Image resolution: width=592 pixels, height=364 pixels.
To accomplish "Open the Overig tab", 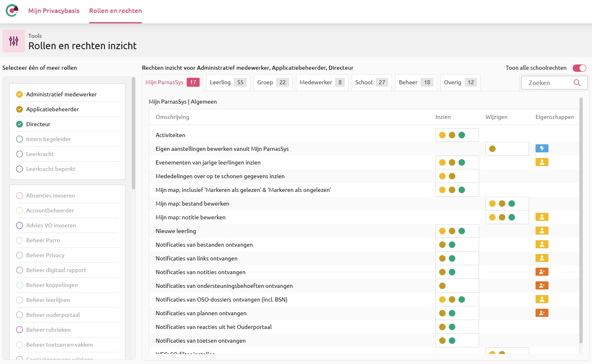I will pos(460,82).
